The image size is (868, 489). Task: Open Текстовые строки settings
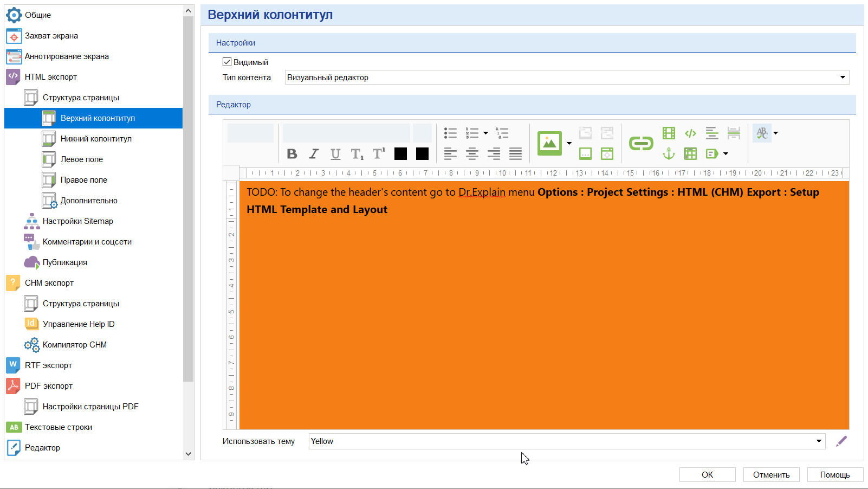(x=59, y=427)
